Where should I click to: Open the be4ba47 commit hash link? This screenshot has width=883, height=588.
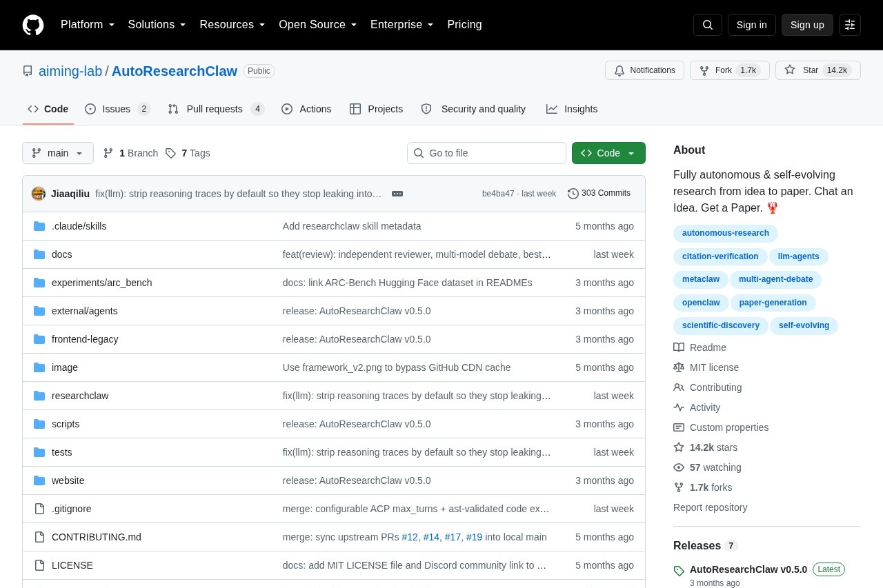coord(498,194)
